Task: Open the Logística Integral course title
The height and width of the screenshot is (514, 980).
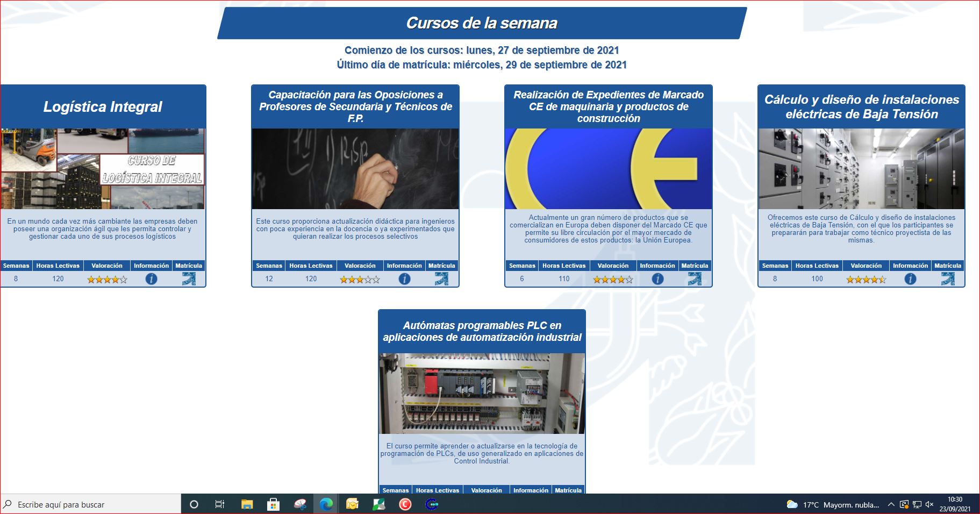Action: [103, 106]
